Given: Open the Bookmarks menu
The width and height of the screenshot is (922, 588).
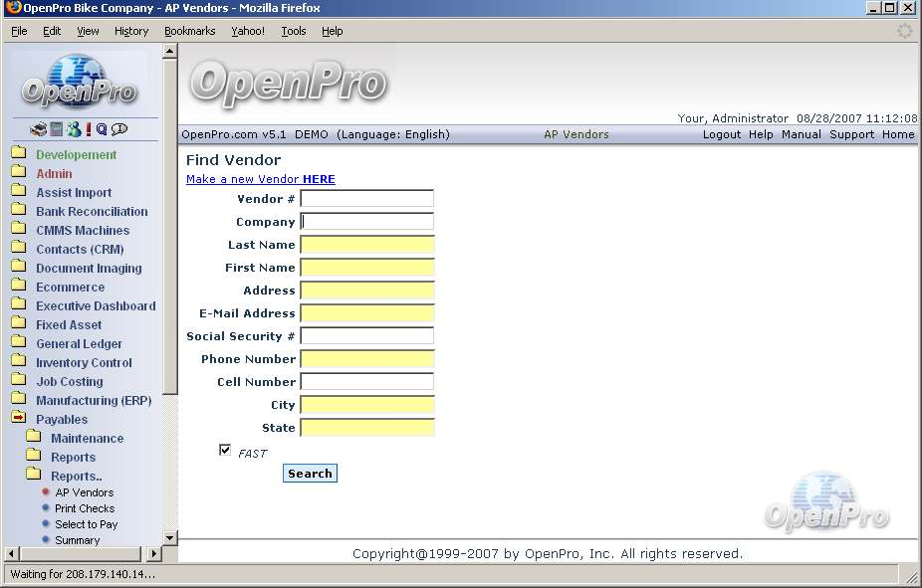Looking at the screenshot, I should click(x=189, y=31).
